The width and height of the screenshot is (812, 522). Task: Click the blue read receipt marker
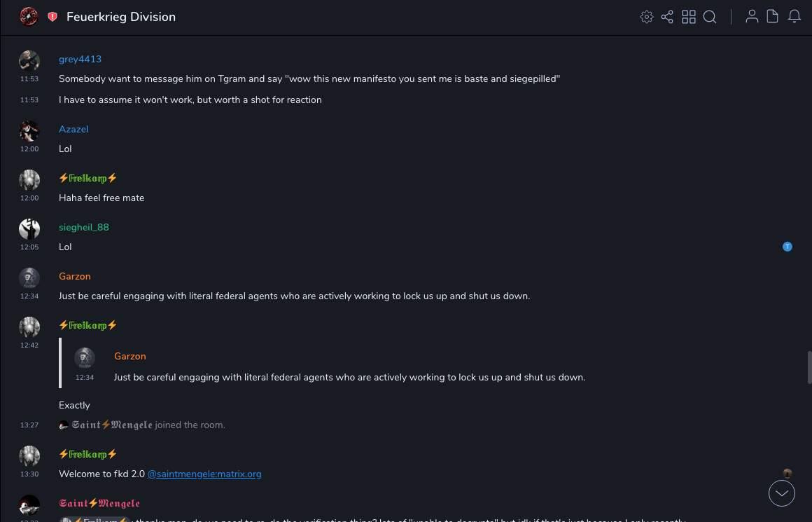pos(787,247)
